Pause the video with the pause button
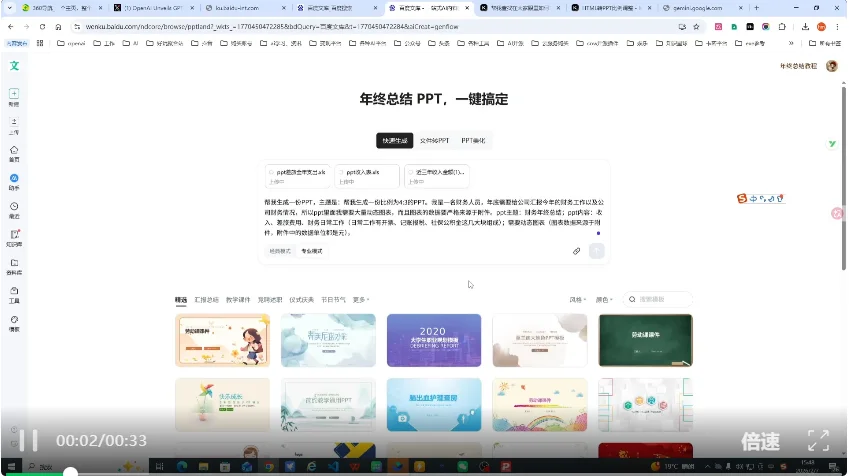This screenshot has width=849, height=476. [28, 441]
